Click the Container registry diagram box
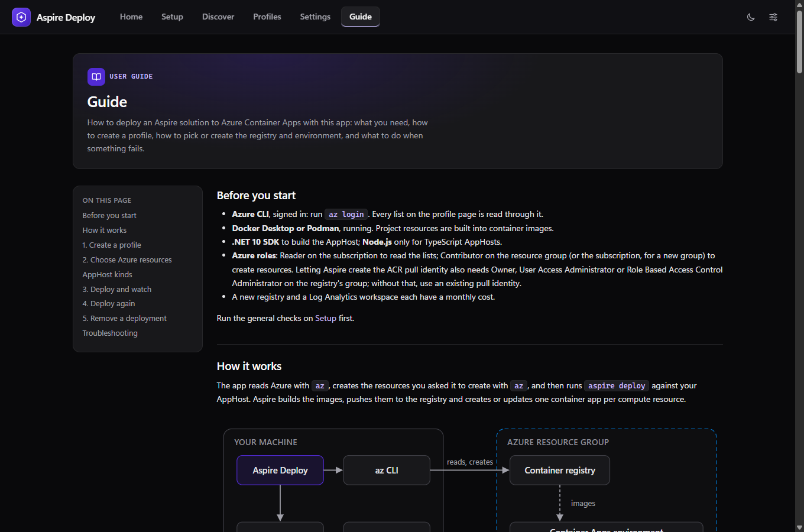This screenshot has height=532, width=804. pos(560,471)
